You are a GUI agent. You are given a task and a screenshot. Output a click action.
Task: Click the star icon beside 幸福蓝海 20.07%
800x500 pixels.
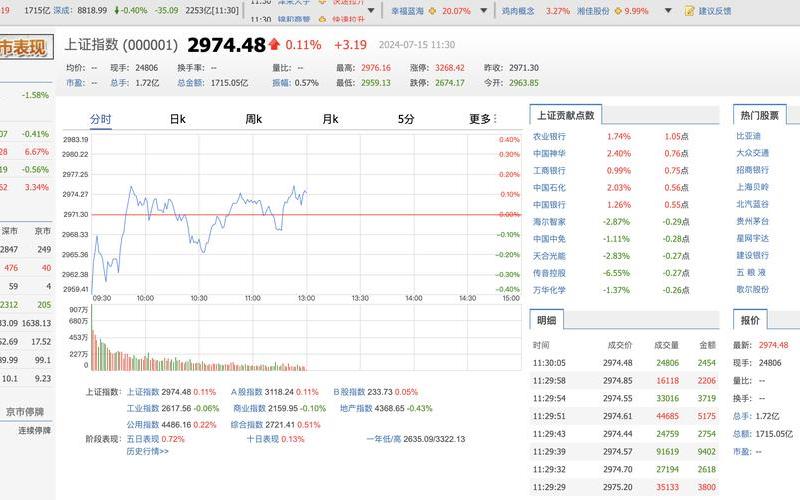click(x=432, y=11)
